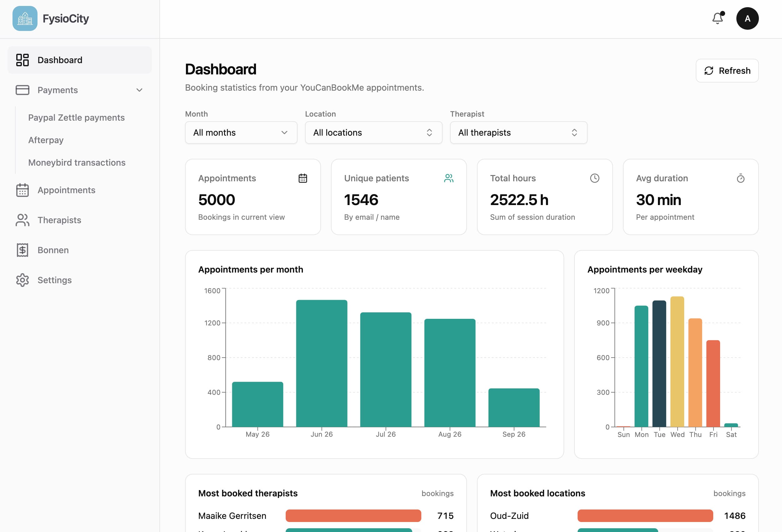Open the notifications bell

tap(718, 18)
